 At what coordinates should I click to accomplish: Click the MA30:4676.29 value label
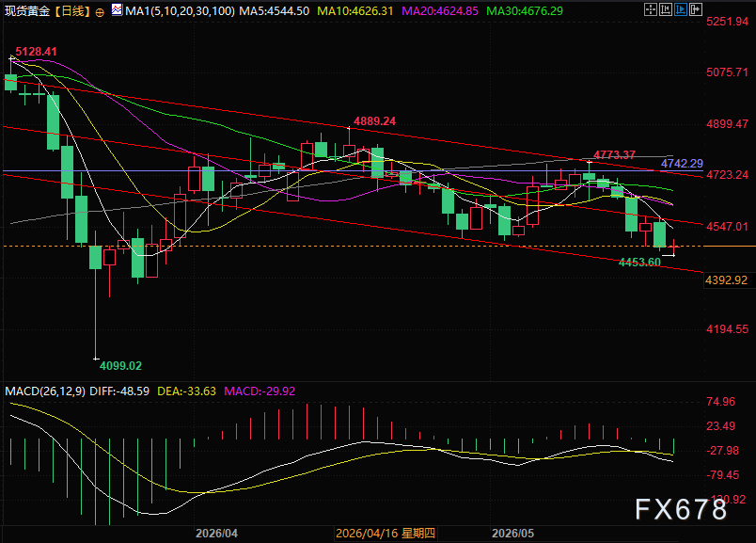click(525, 11)
